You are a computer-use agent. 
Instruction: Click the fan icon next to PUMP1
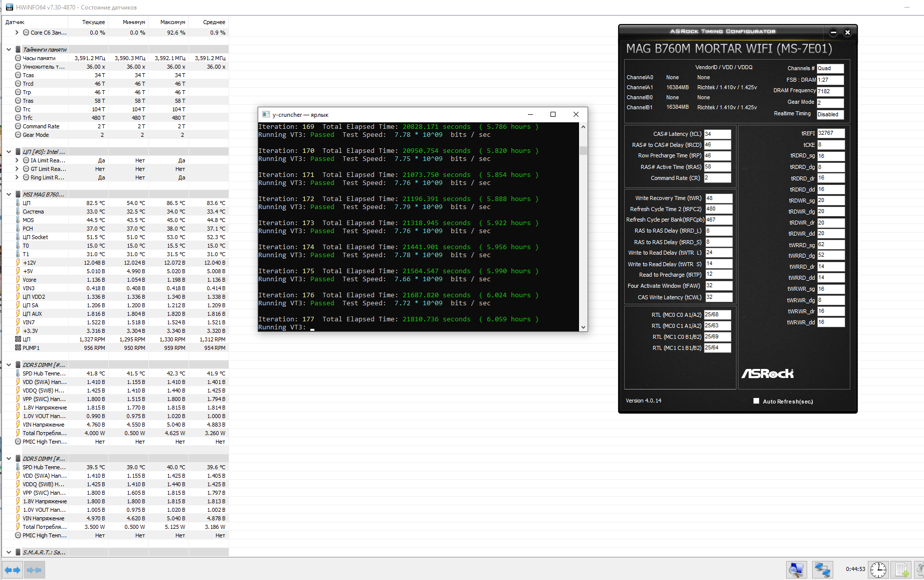click(18, 348)
